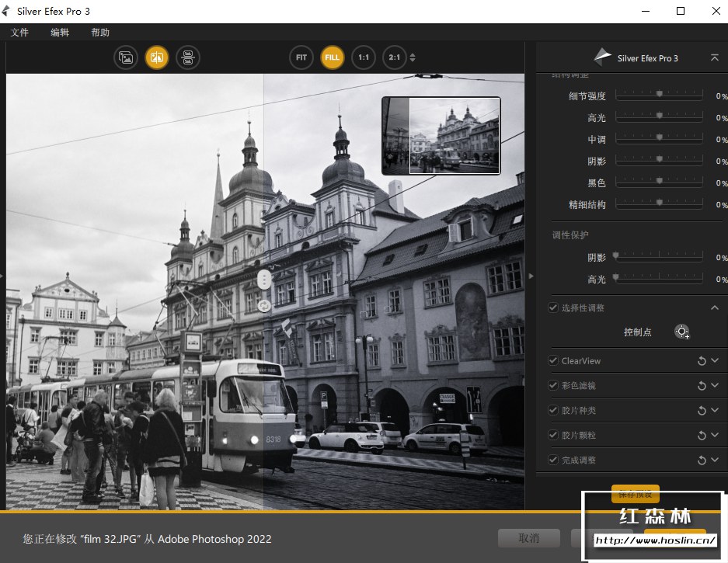
Task: Adjust the 黑色 slider
Action: (x=659, y=182)
